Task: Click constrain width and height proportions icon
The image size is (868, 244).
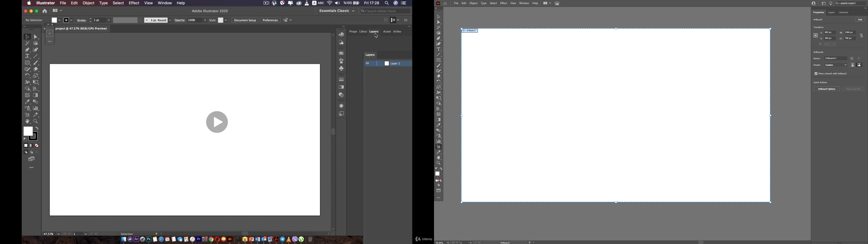Action: pyautogui.click(x=862, y=35)
